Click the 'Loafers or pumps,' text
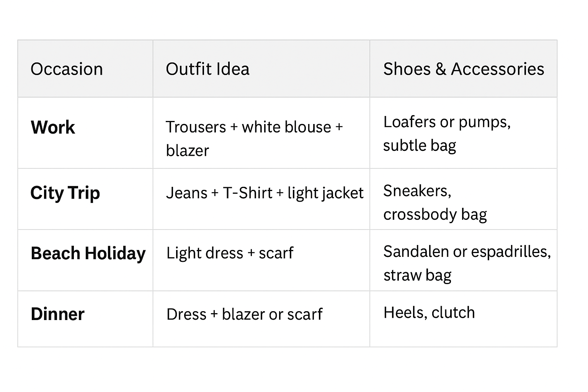This screenshot has height=392, width=588. click(x=447, y=122)
